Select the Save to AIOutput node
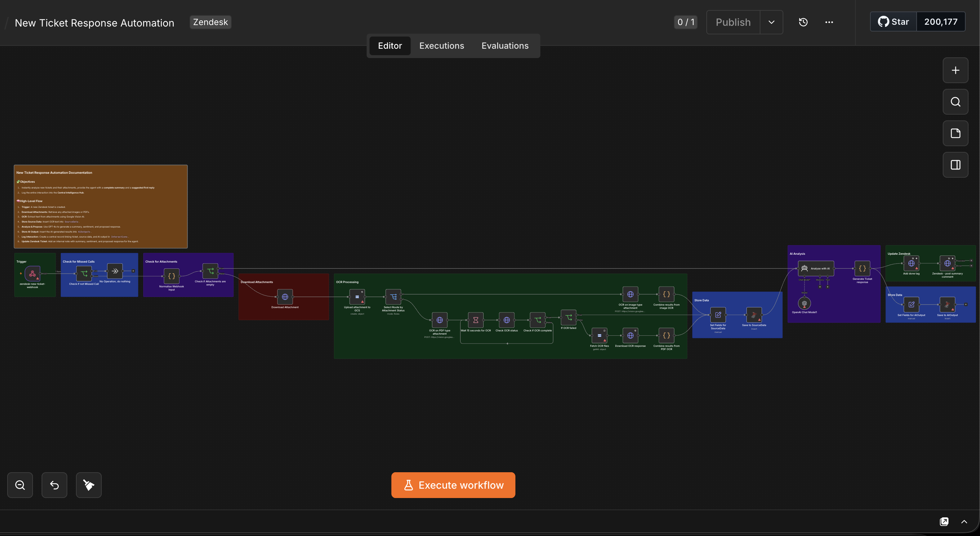 [948, 305]
